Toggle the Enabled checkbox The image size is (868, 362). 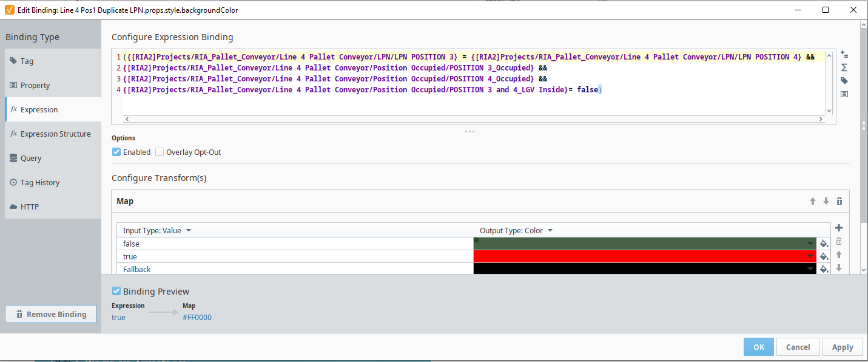[x=116, y=152]
